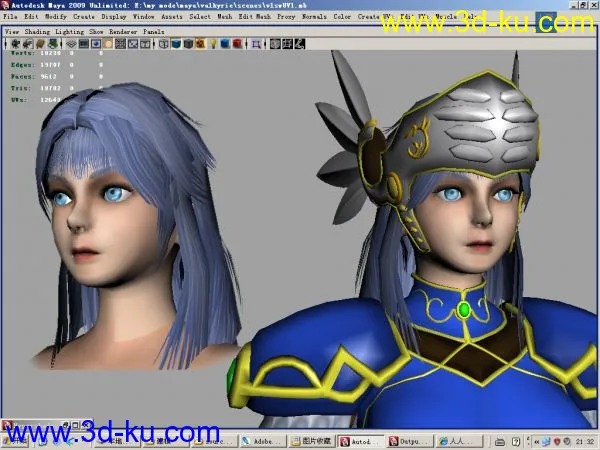The image size is (600, 450).
Task: Open the Color menu
Action: pos(342,17)
